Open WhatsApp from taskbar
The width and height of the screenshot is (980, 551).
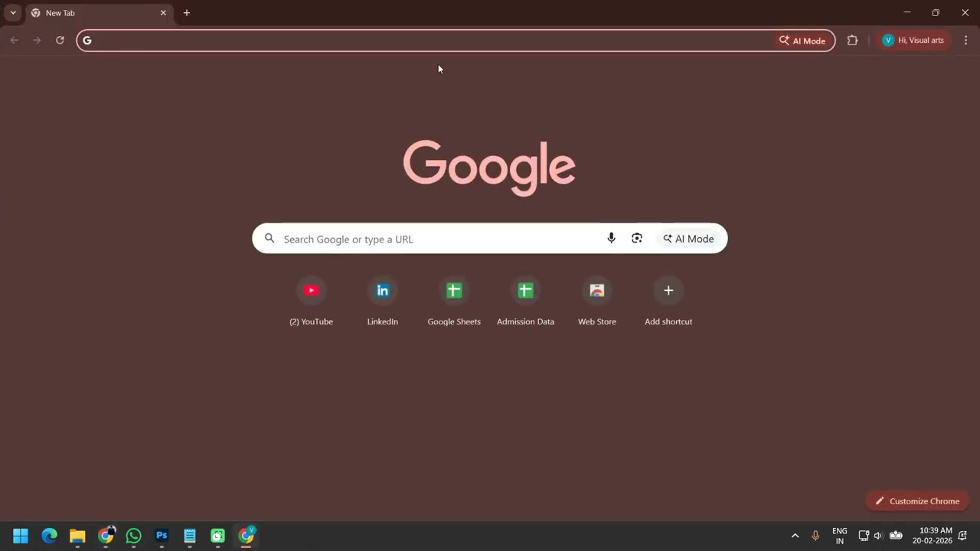133,536
